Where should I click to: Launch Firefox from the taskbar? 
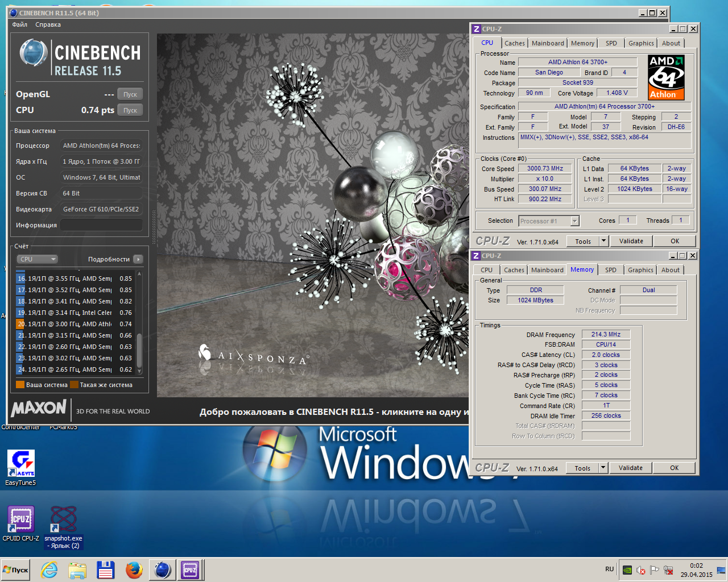(x=134, y=569)
